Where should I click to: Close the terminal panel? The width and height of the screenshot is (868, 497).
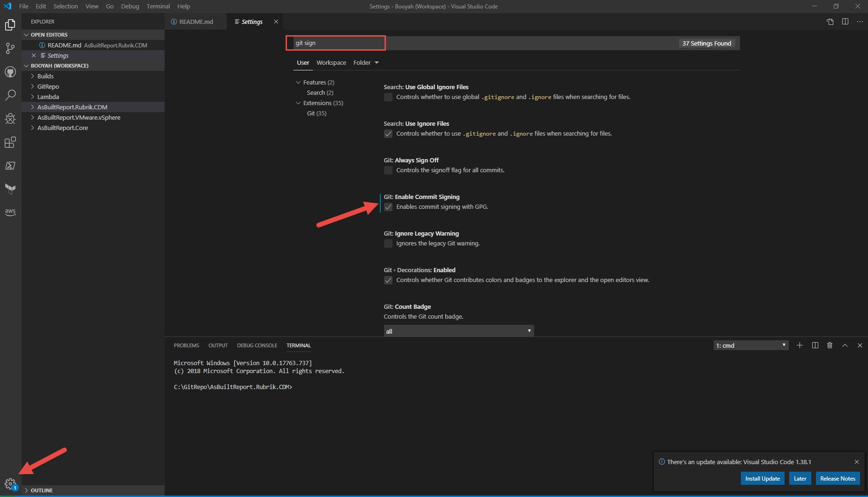click(860, 345)
